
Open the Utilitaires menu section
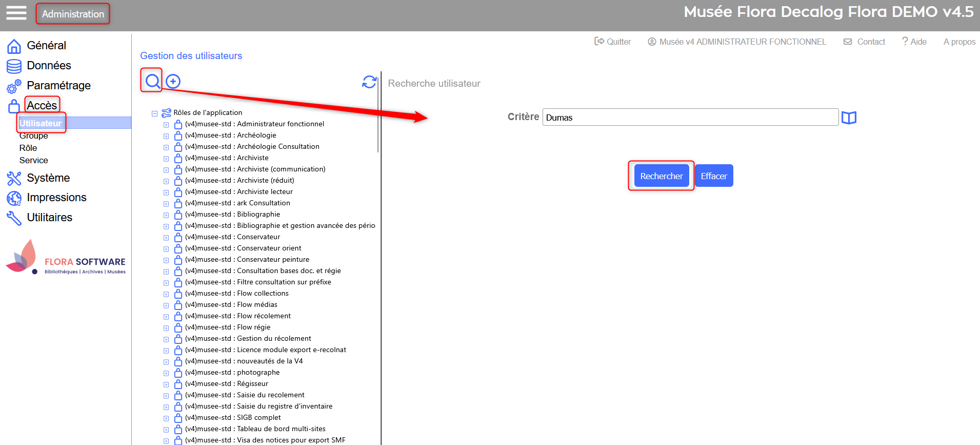pos(49,218)
